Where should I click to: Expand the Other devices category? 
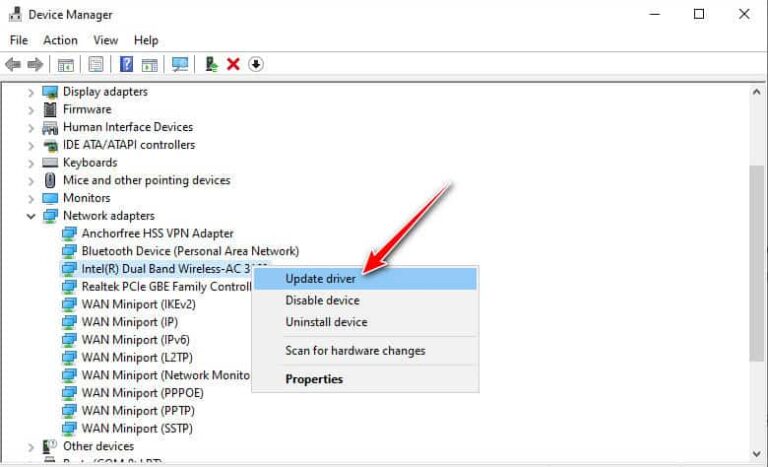31,446
